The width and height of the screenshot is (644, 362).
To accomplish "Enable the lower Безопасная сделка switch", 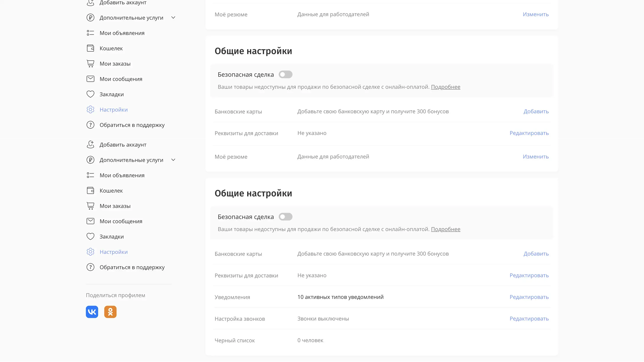I will 286,217.
